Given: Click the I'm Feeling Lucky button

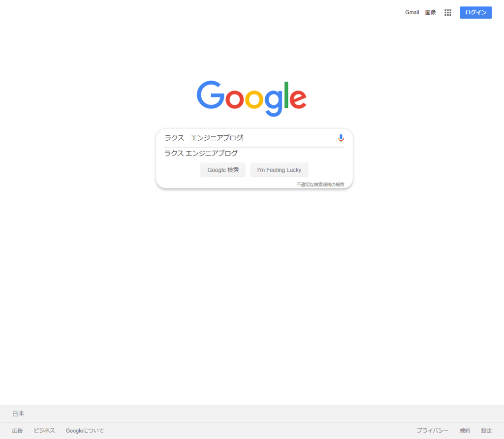Looking at the screenshot, I should [x=279, y=170].
